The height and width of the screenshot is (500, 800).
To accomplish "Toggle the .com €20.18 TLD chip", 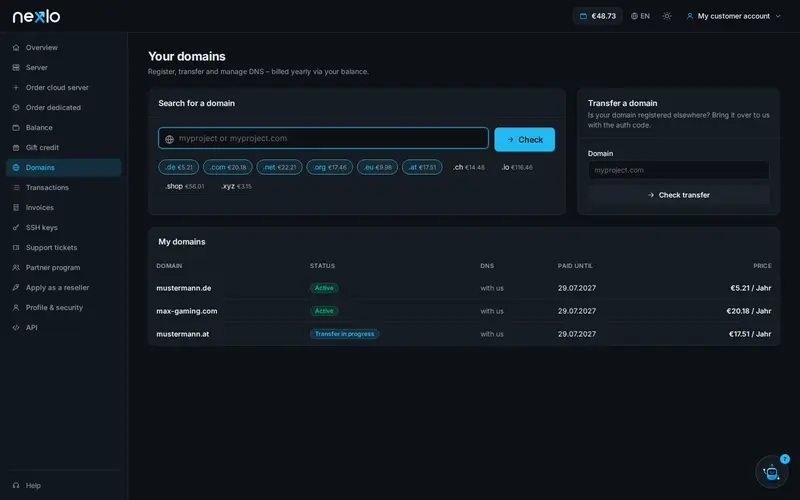I will coord(228,167).
